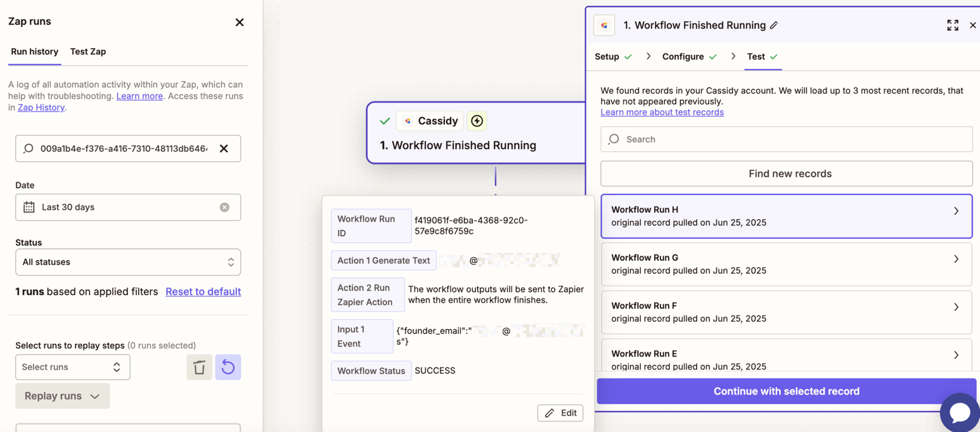Click the Cassidy app logo on trigger node
The width and height of the screenshot is (980, 432).
pos(408,121)
